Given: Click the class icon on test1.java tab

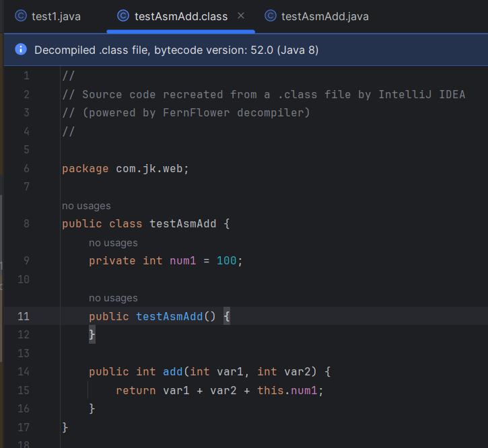Looking at the screenshot, I should pyautogui.click(x=21, y=16).
